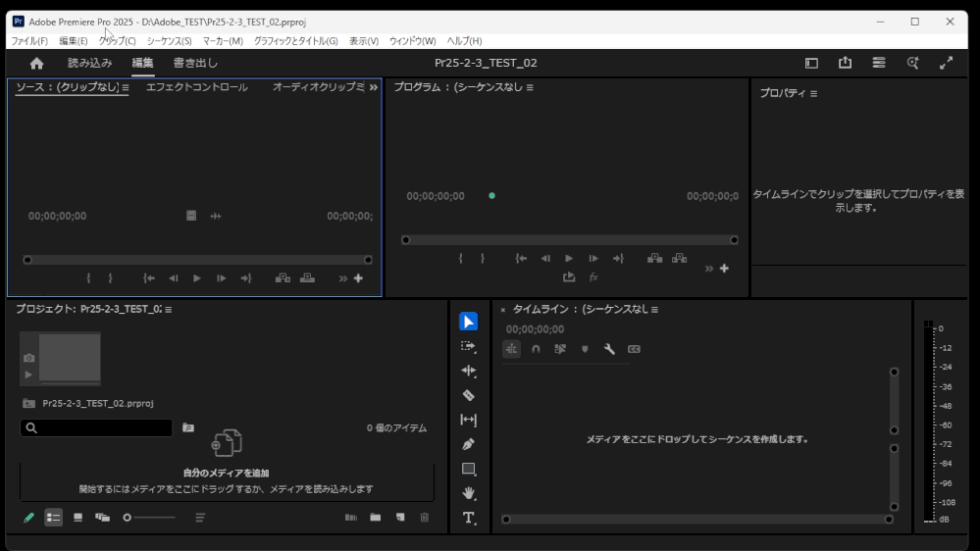Toggle insert sequences as nests option

511,349
